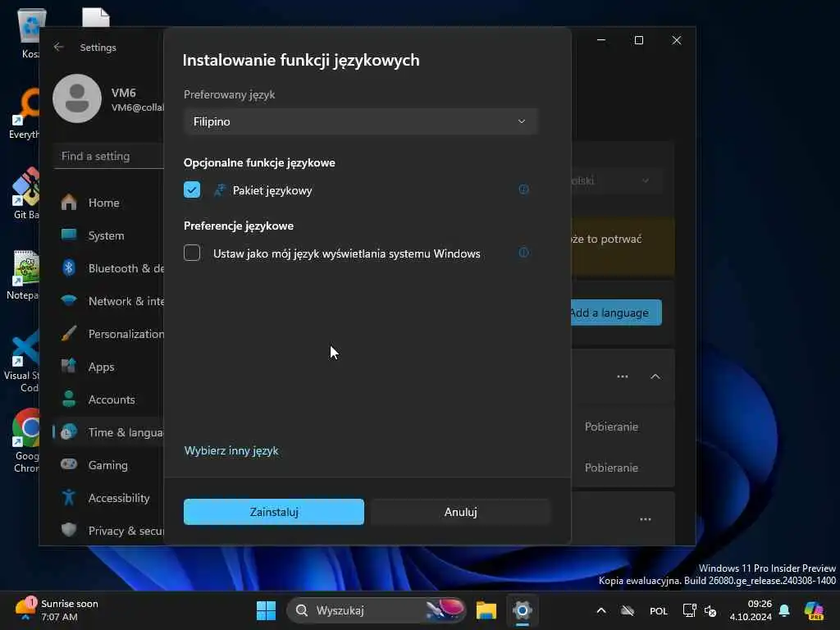The image size is (840, 630).
Task: Focus the Find a setting search box
Action: coord(109,156)
